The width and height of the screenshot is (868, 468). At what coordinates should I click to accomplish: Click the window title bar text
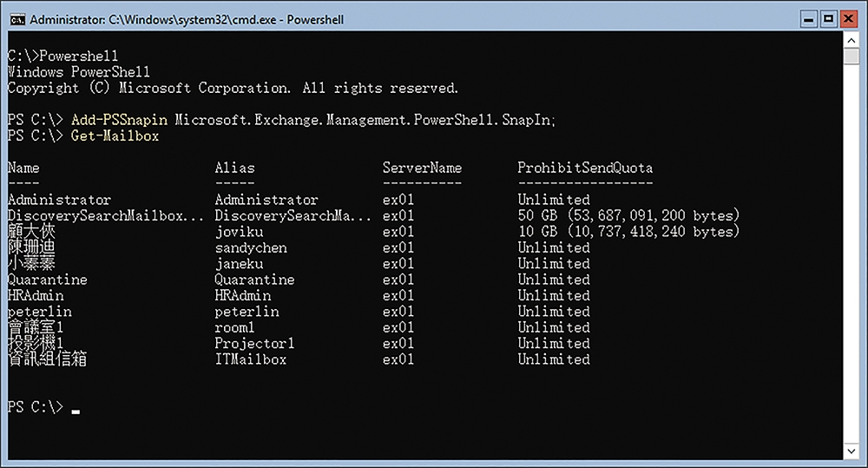187,20
